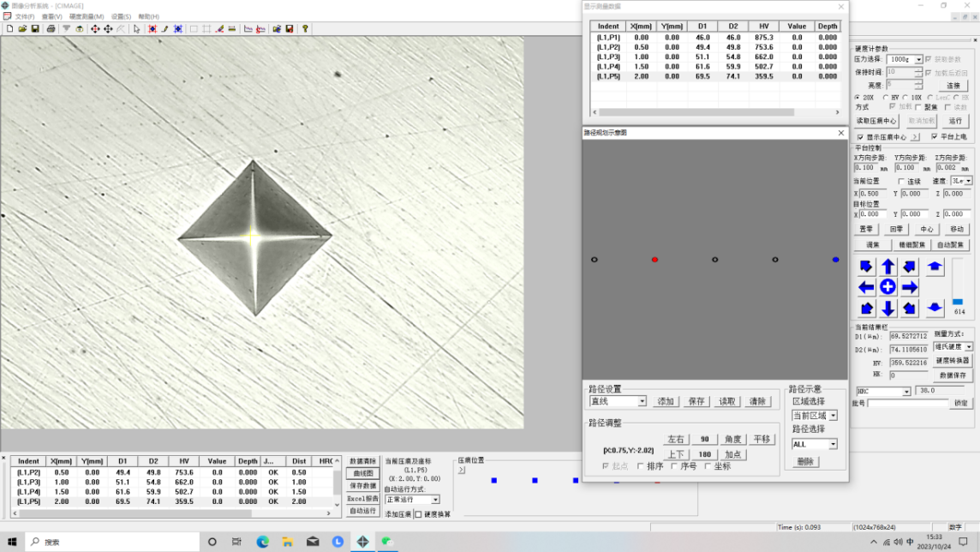
Task: Click the print toolbar icon
Action: tap(51, 28)
